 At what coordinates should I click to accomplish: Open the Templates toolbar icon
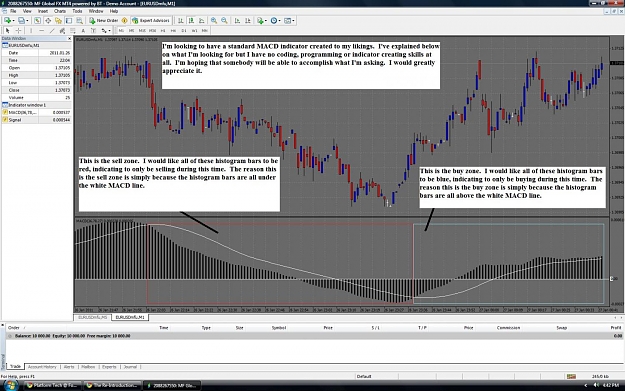287,20
